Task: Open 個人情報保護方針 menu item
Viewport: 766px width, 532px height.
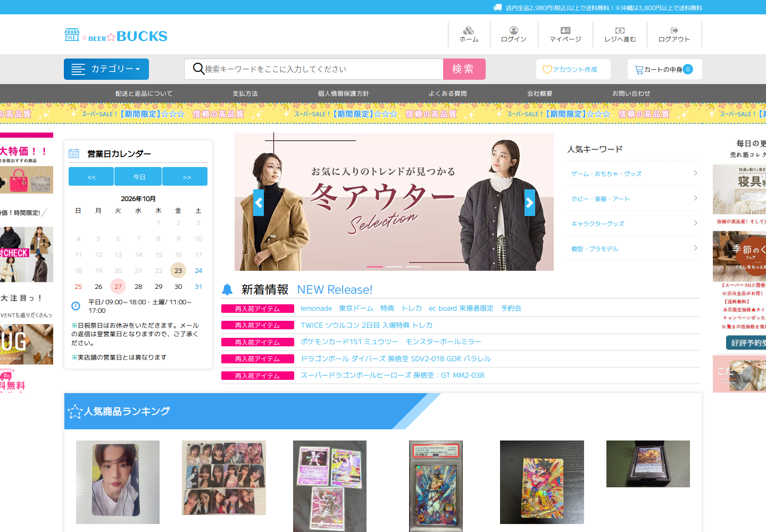Action: click(x=344, y=94)
